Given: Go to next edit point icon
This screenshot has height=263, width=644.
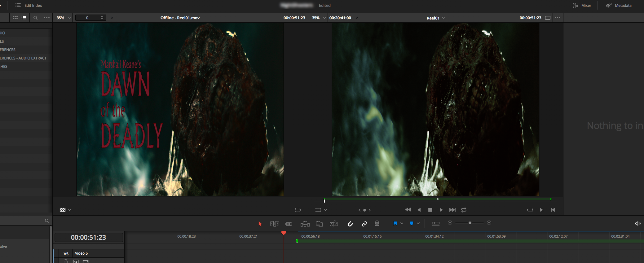Looking at the screenshot, I should tap(541, 210).
